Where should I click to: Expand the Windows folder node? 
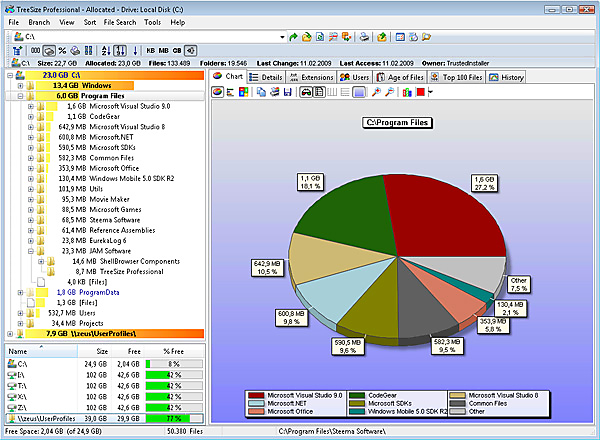pyautogui.click(x=20, y=86)
